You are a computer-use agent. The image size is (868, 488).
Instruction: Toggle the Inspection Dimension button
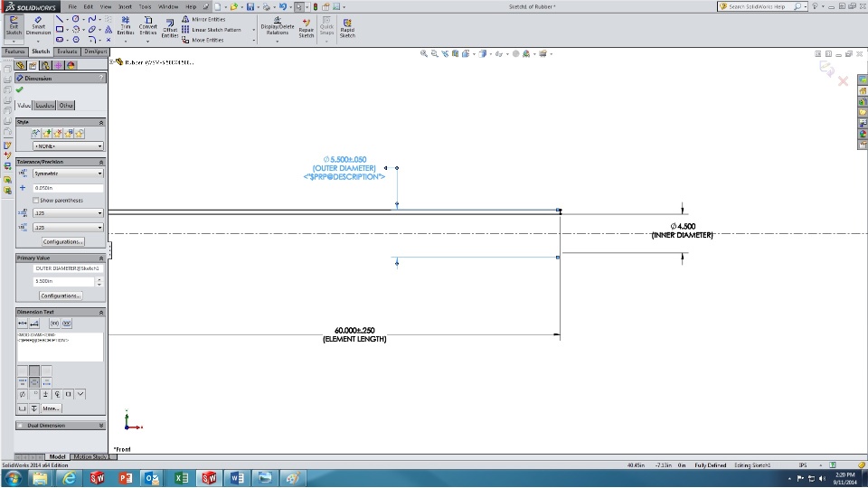click(66, 324)
